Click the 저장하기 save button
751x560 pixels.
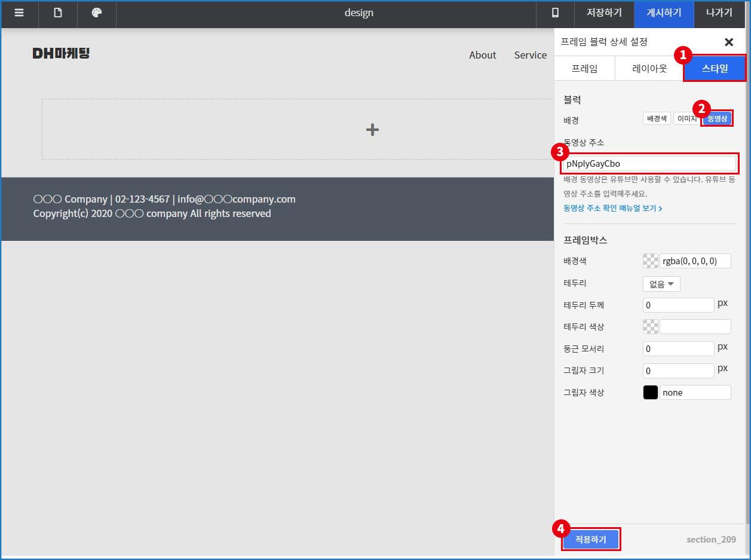604,13
